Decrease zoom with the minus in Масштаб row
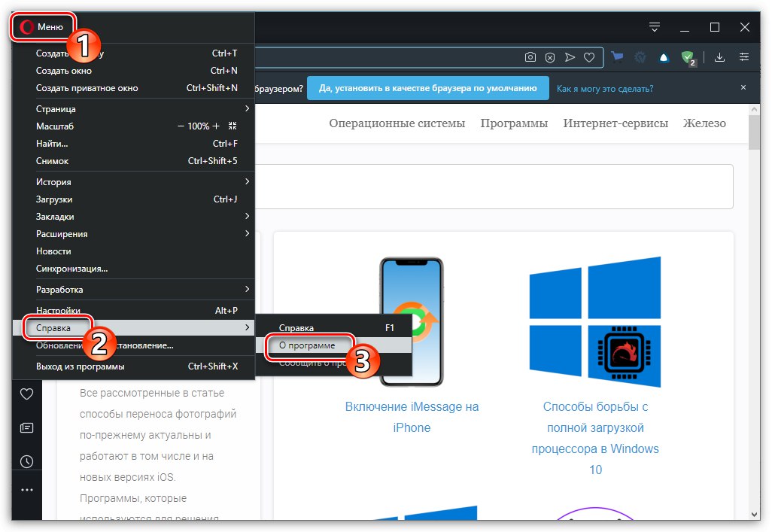 [x=181, y=126]
